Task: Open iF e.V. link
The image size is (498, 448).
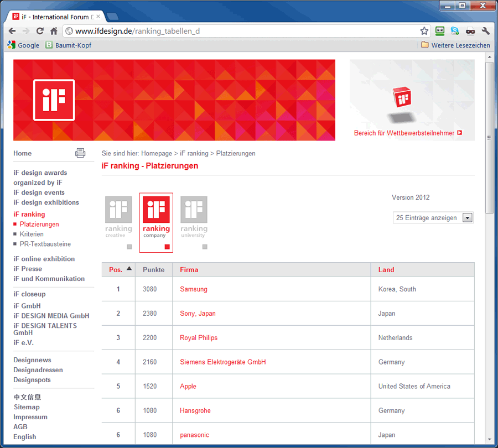Action: [23, 342]
